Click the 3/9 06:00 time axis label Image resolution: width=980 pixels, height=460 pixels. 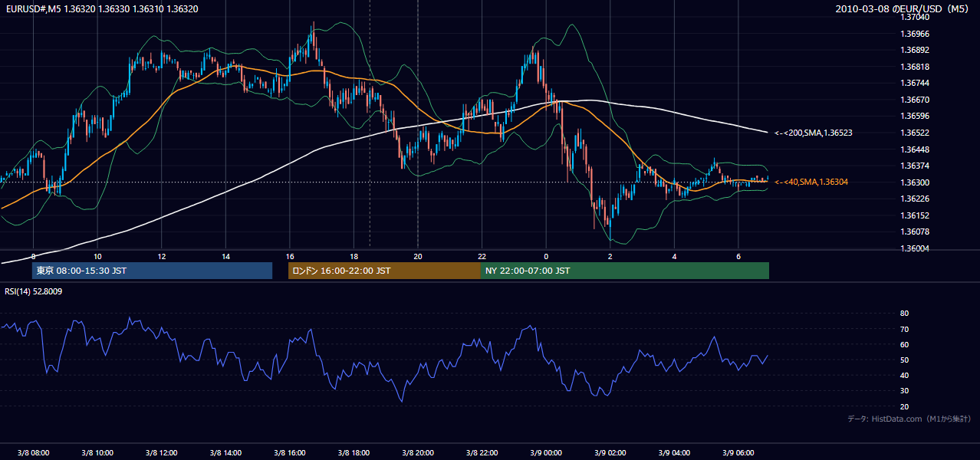click(738, 452)
